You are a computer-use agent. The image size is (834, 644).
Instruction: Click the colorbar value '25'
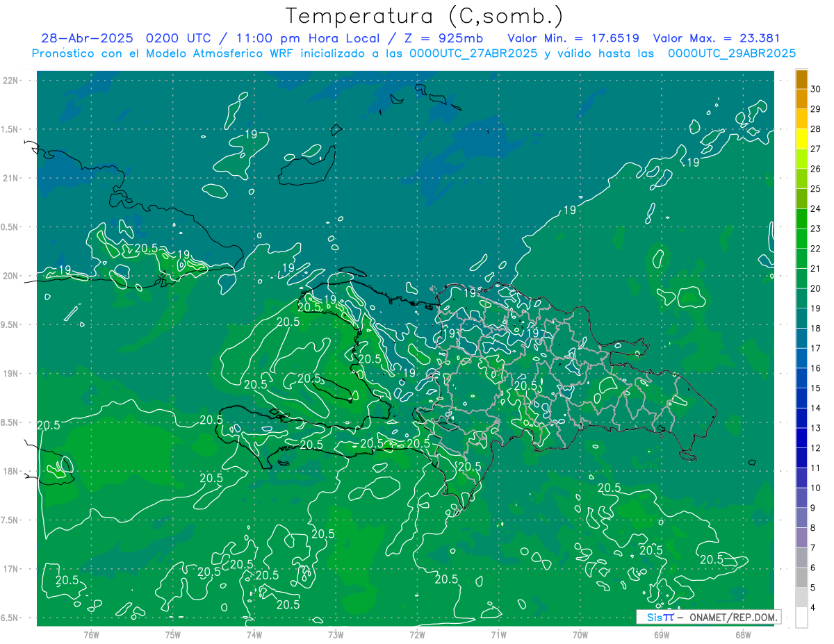click(816, 189)
